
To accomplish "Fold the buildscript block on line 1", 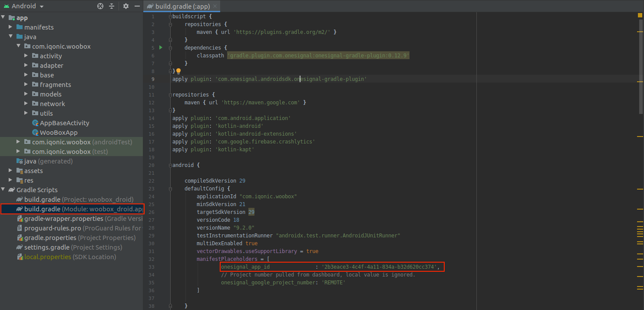I will pyautogui.click(x=171, y=16).
